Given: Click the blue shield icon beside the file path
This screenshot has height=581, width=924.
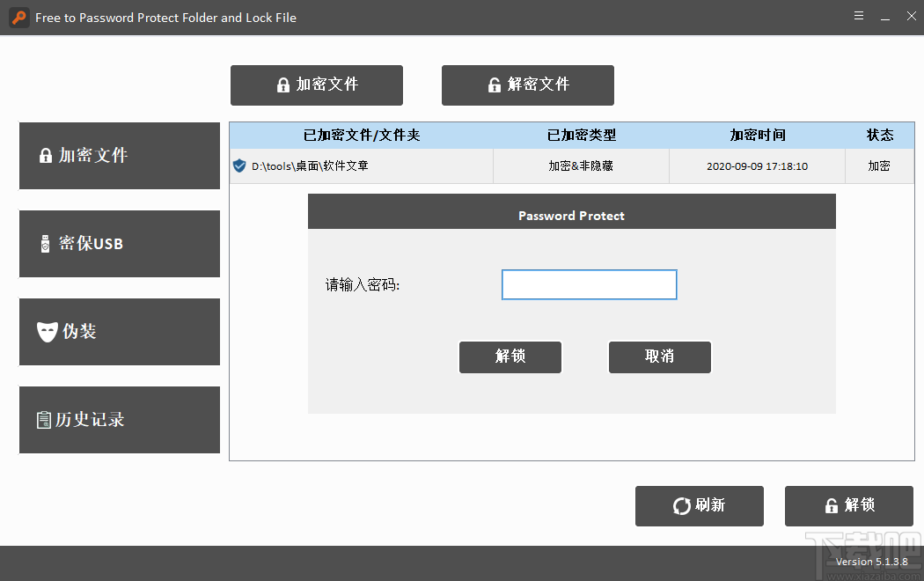Looking at the screenshot, I should point(238,165).
